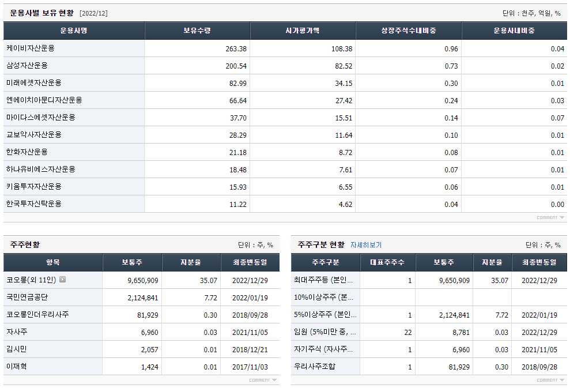Viewport: 570px width, 392px height.
Task: Click 임원 보통주 value 8,781
Action: point(460,333)
